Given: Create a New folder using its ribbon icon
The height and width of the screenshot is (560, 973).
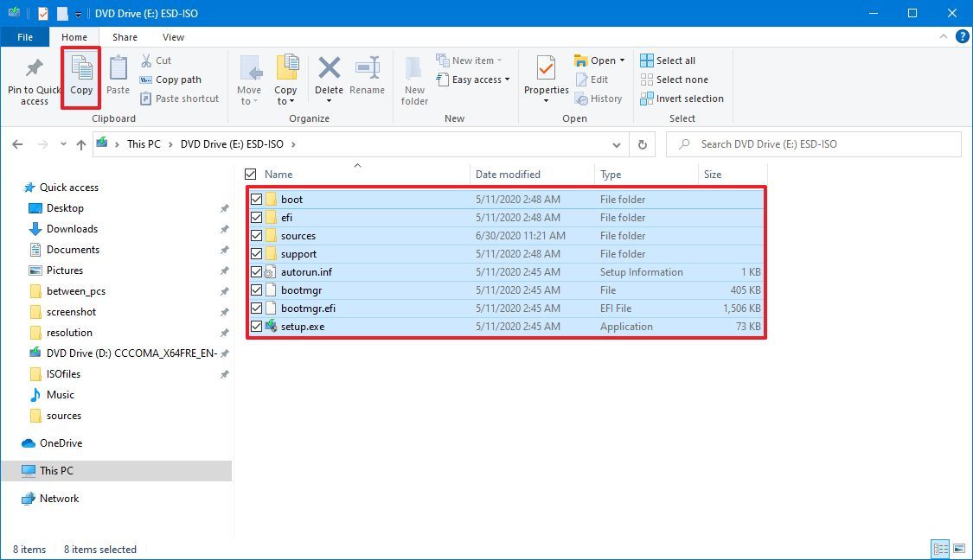Looking at the screenshot, I should [413, 78].
